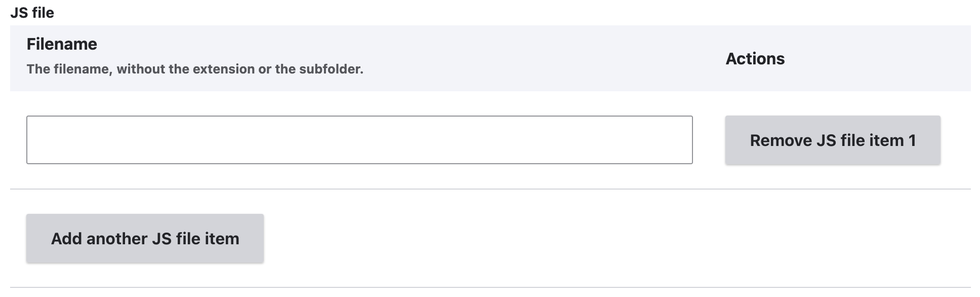Click the Filename column header
Image resolution: width=980 pixels, height=297 pixels.
click(x=62, y=44)
